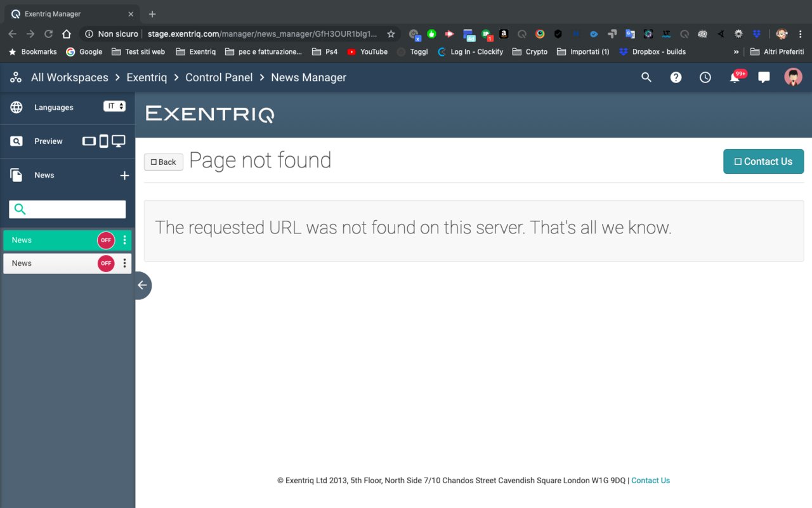Viewport: 812px width, 508px height.
Task: Collapse sidebar with the left arrow button
Action: click(x=142, y=285)
